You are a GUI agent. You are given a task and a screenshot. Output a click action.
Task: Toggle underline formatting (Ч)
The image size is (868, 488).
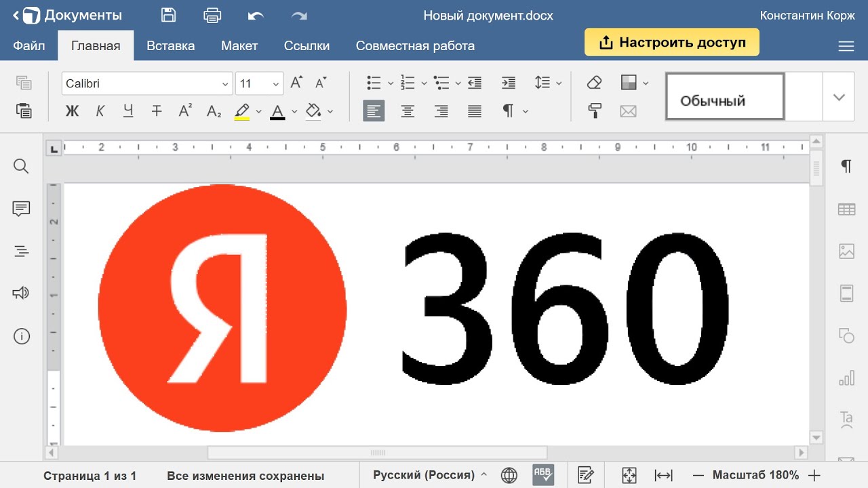click(128, 111)
